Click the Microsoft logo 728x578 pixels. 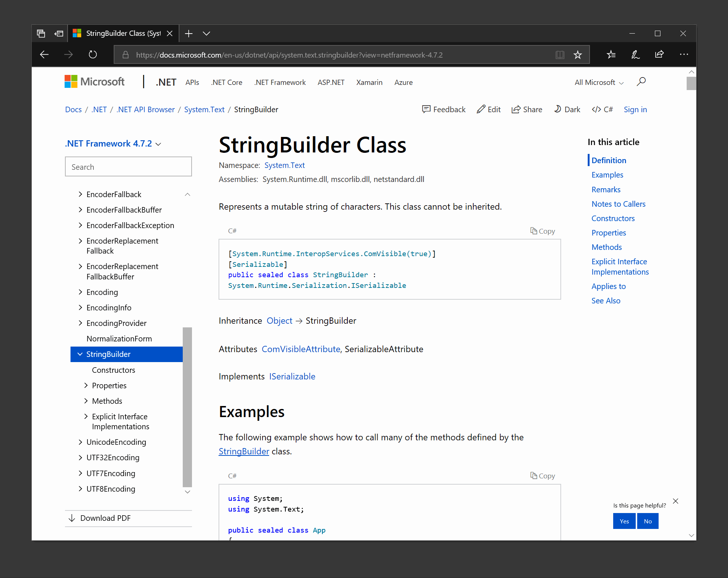(94, 82)
